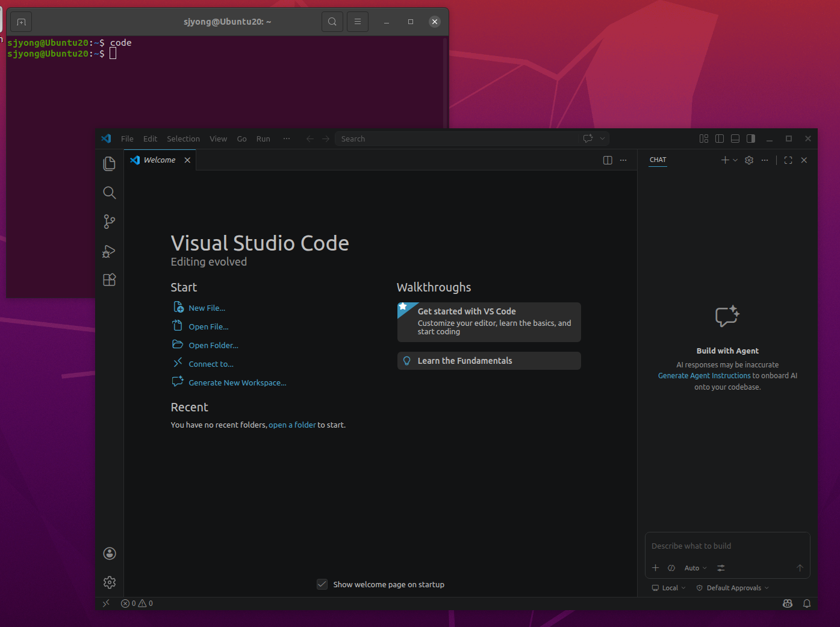This screenshot has width=840, height=627.
Task: Add context with plus in chat input
Action: click(x=656, y=568)
